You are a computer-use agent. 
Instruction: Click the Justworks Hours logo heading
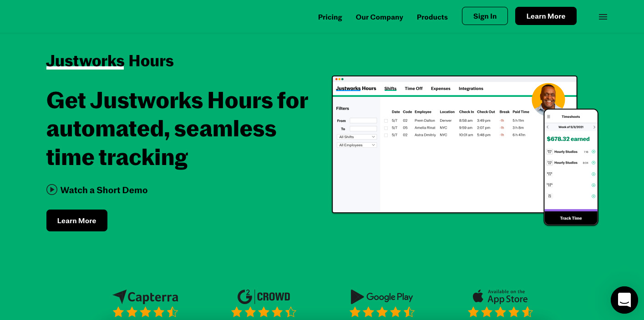(x=110, y=61)
